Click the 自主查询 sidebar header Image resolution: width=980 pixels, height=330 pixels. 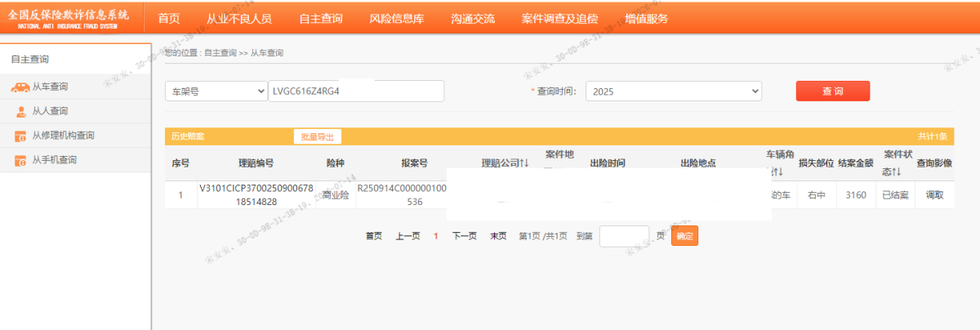pos(29,59)
